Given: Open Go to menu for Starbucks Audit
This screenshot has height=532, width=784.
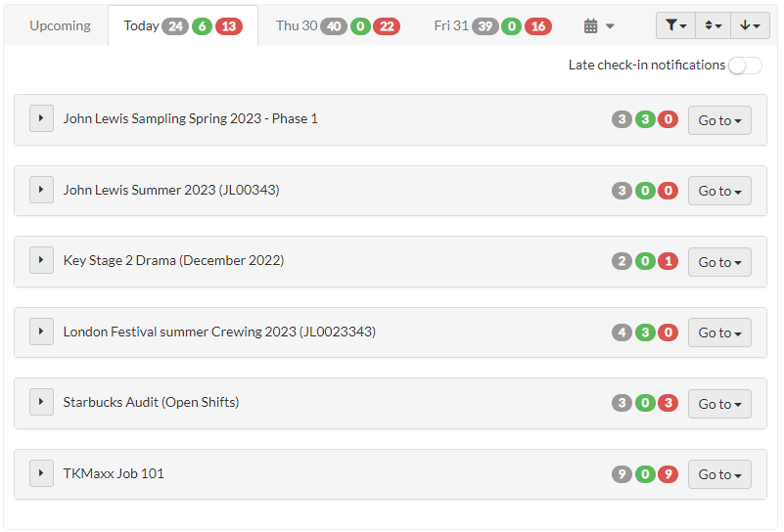Looking at the screenshot, I should point(719,404).
